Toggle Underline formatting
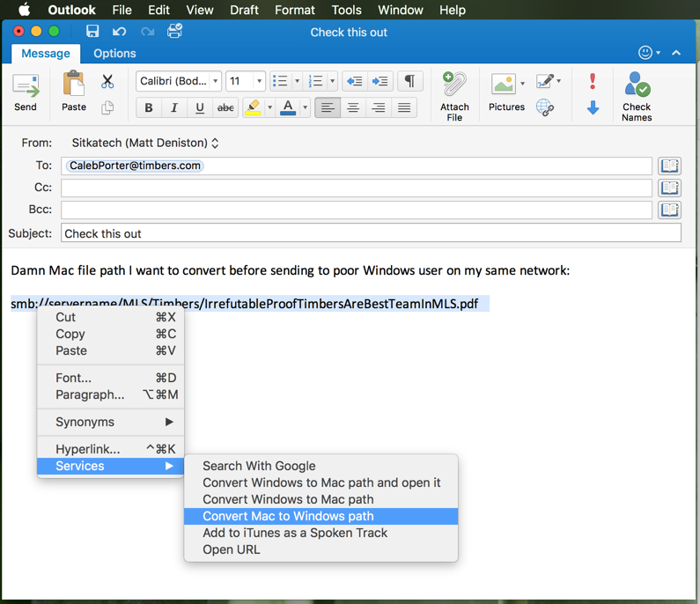The height and width of the screenshot is (604, 700). click(x=200, y=107)
